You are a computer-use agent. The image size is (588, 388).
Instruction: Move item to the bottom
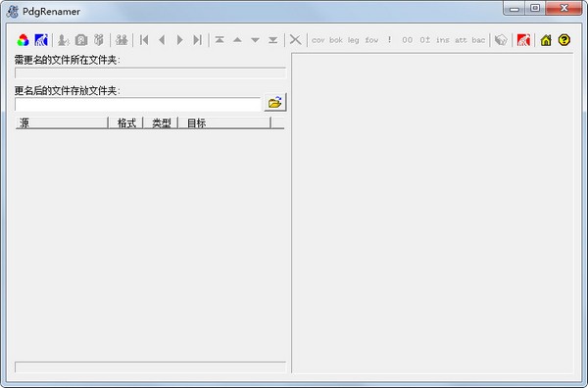273,40
